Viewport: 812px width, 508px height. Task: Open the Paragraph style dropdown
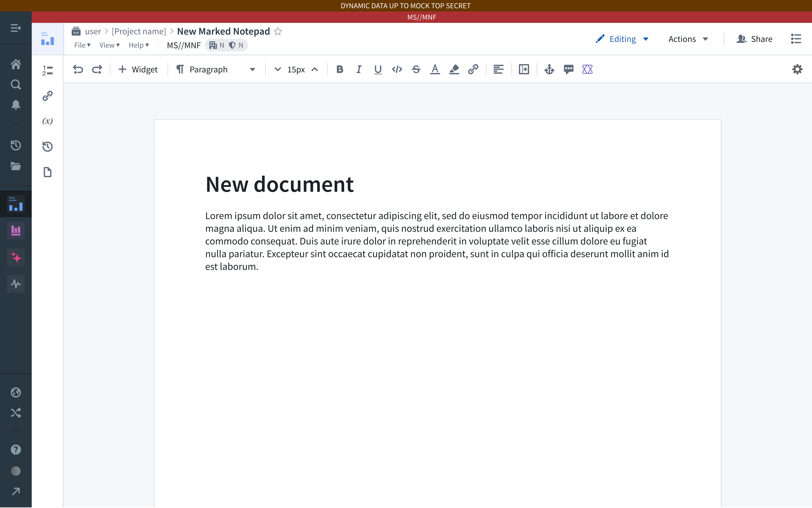point(216,69)
